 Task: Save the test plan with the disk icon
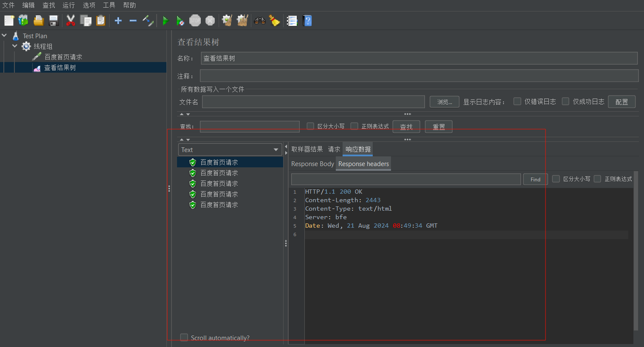pos(53,20)
